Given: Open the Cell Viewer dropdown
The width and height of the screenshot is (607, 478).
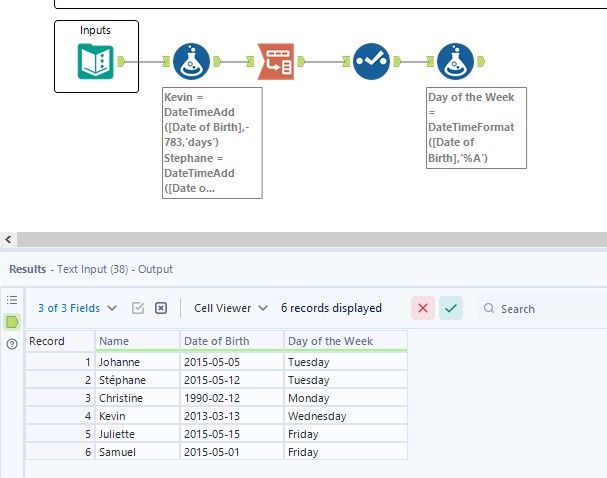Looking at the screenshot, I should coord(231,308).
